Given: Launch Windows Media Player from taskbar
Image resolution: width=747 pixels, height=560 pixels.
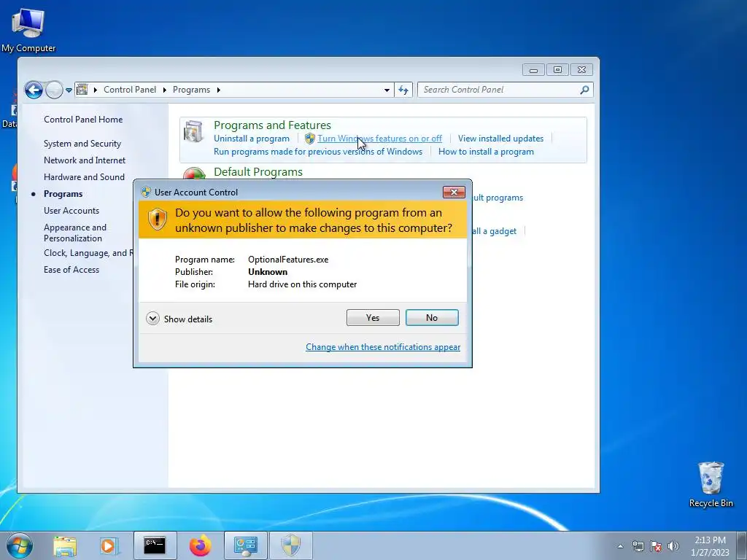Looking at the screenshot, I should (x=109, y=545).
